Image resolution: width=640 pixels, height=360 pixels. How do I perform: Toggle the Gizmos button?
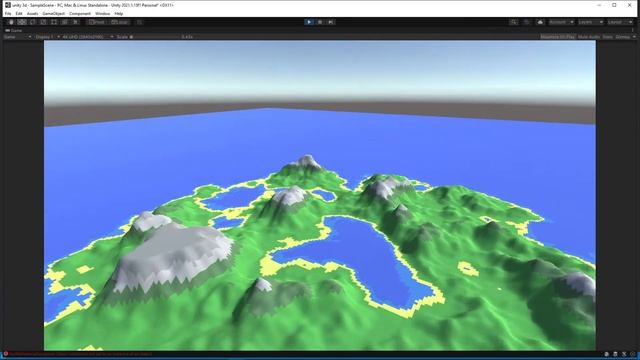pos(622,37)
